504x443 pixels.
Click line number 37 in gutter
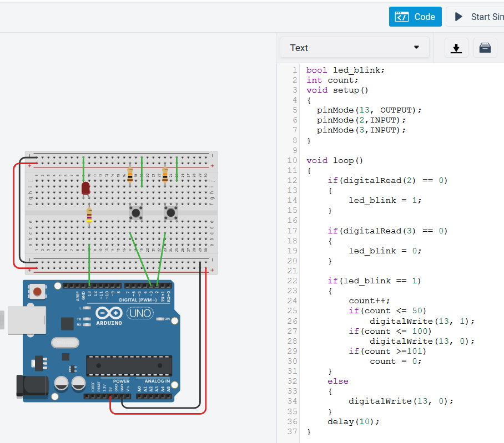coord(292,431)
